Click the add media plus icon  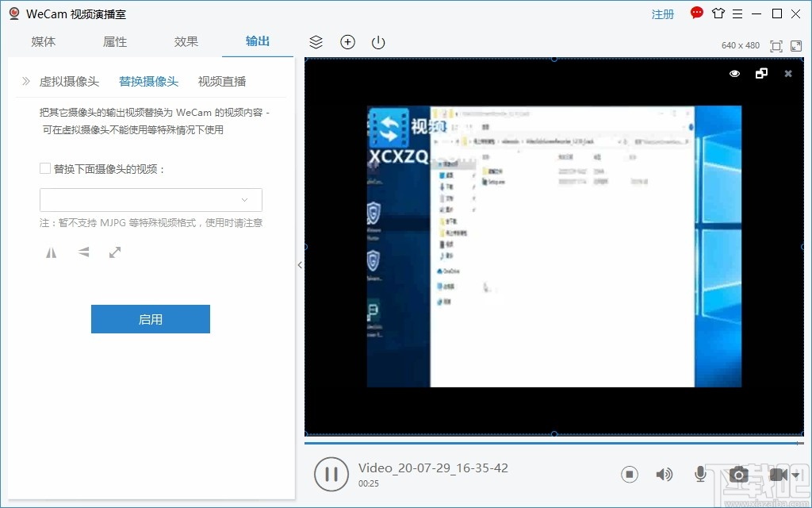[347, 42]
